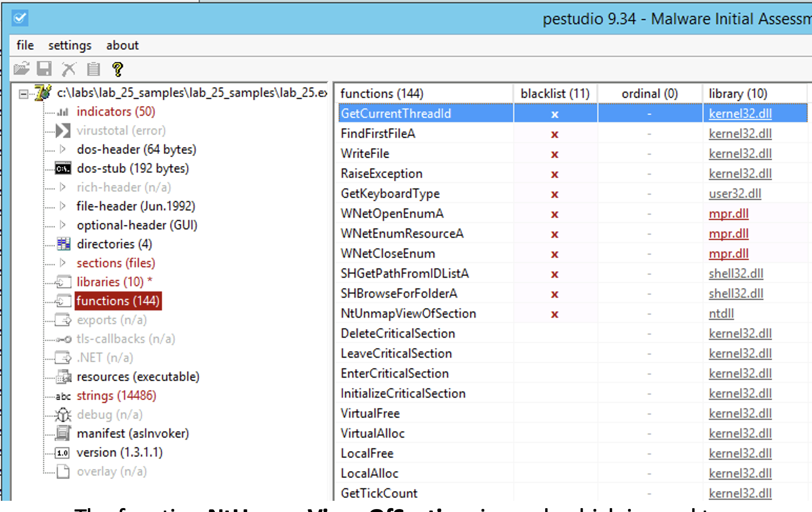Open mpr.dll link for WNetEnumResourceA
The image size is (812, 512).
tap(728, 234)
